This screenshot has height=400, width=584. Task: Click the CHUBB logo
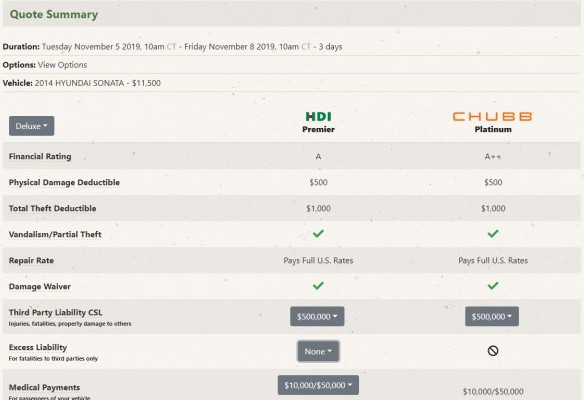point(493,117)
